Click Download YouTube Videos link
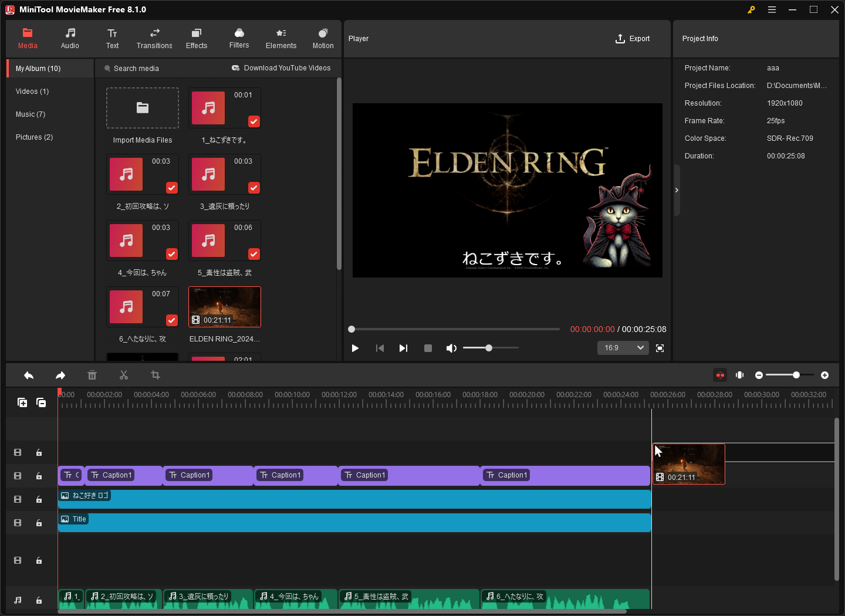This screenshot has width=845, height=616. 281,68
